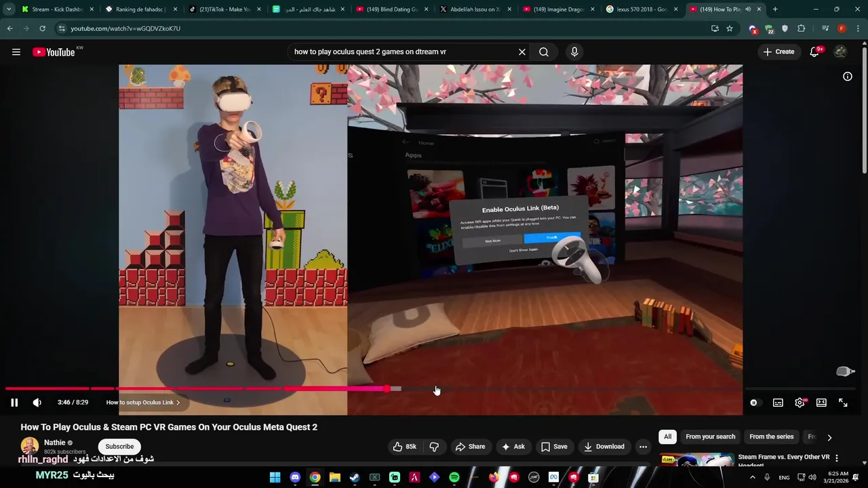
Task: Switch to Stream - Kick Dashboard tab
Action: (x=58, y=9)
